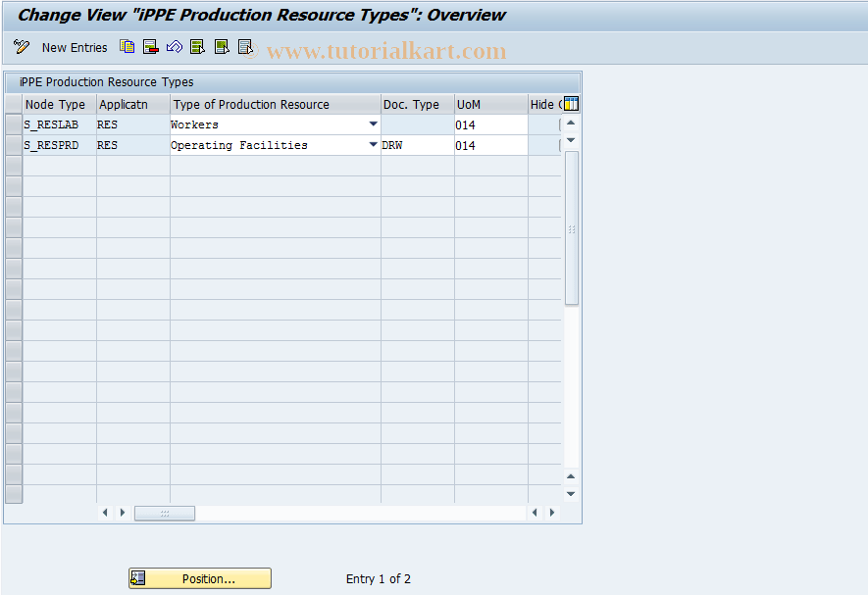Image resolution: width=868 pixels, height=595 pixels.
Task: Undo the last change
Action: [175, 46]
